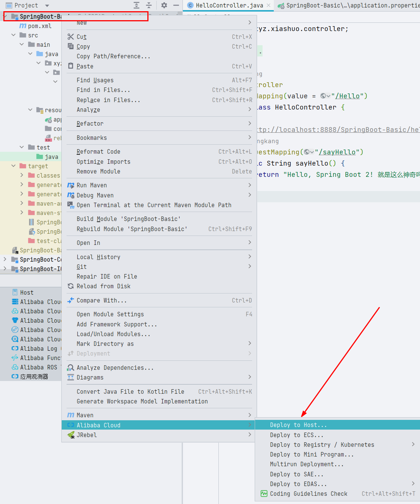Screen dimensions: 420x504
Task: Open Terminal at Current Maven Module Path
Action: (159, 205)
